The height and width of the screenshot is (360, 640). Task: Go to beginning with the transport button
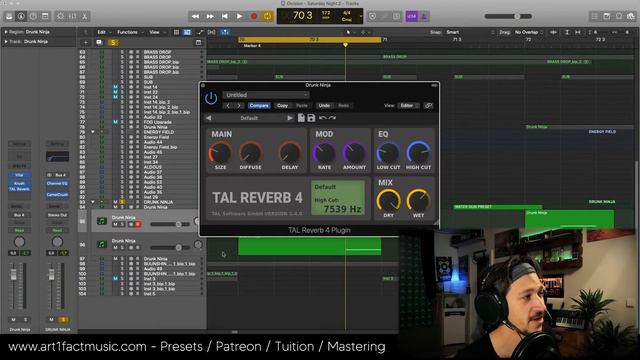pos(225,16)
